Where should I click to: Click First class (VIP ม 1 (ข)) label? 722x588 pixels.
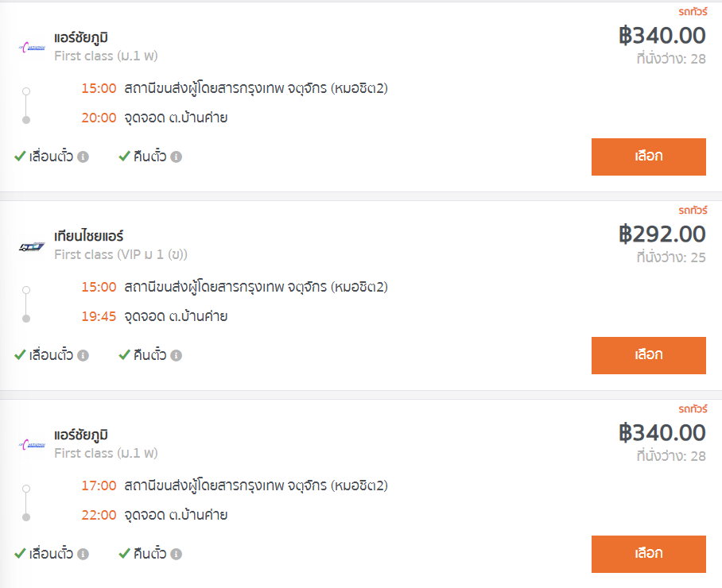click(x=121, y=254)
